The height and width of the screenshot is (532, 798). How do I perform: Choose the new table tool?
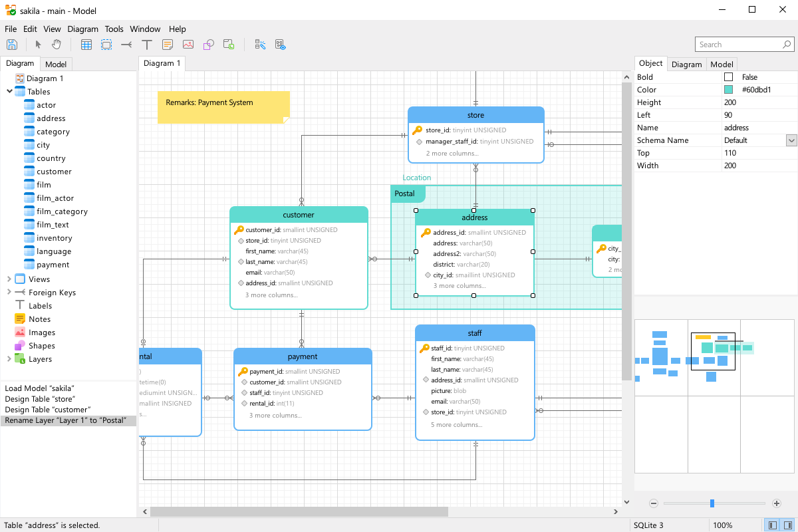tap(86, 45)
